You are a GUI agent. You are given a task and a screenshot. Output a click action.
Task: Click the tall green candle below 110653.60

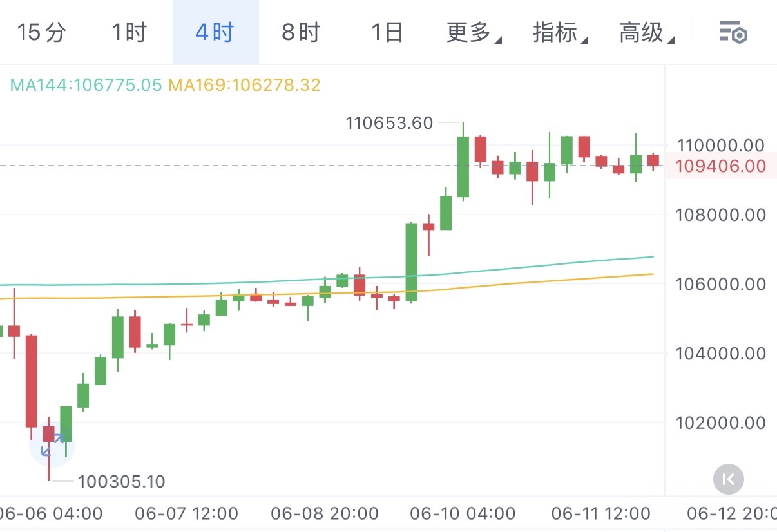coord(463,167)
